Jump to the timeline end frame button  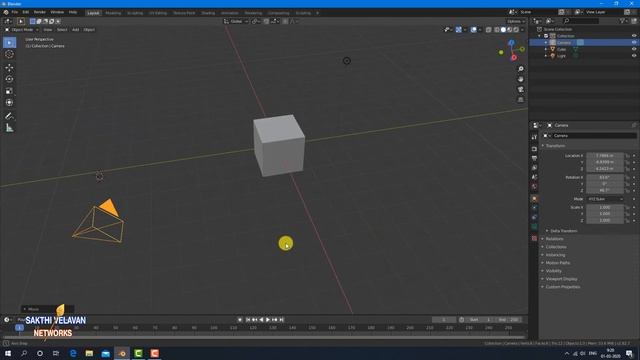(281, 320)
